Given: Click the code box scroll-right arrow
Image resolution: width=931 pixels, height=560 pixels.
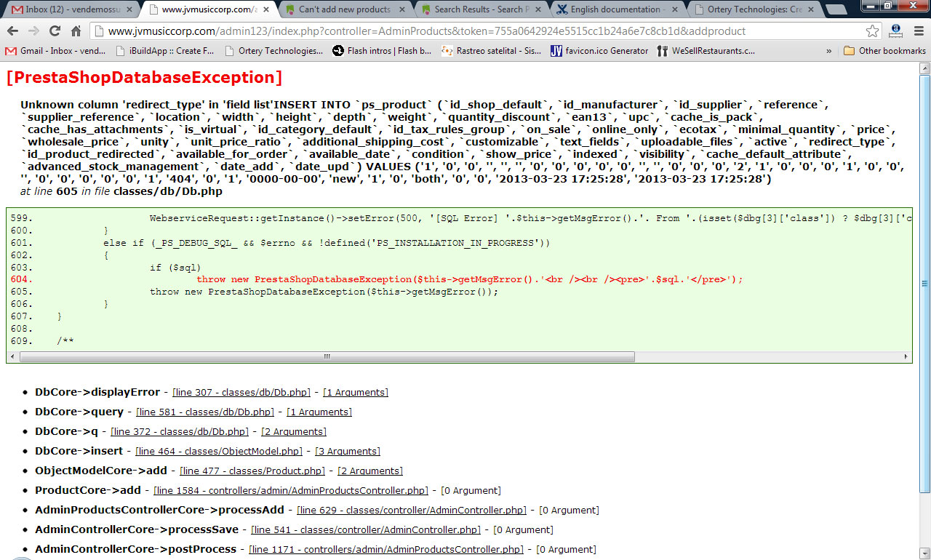Looking at the screenshot, I should coord(906,357).
